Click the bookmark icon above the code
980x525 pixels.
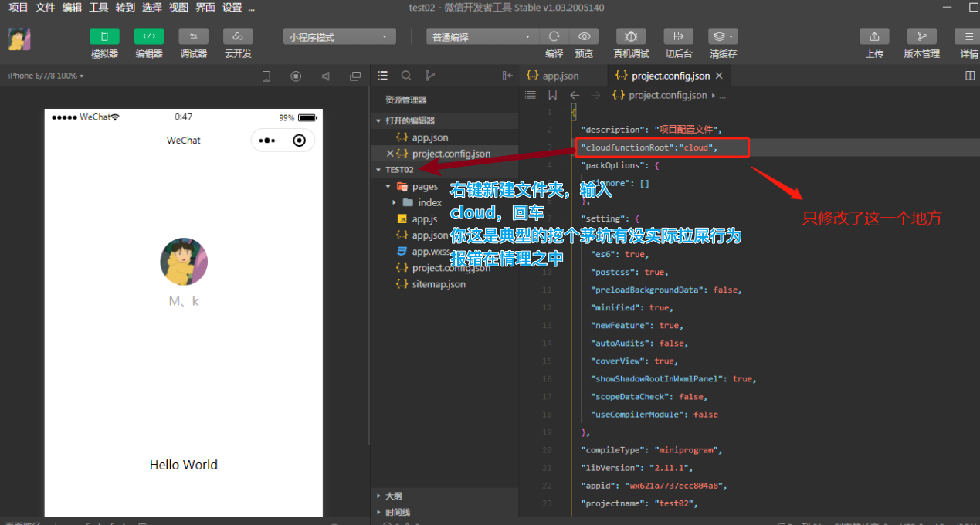click(x=553, y=95)
